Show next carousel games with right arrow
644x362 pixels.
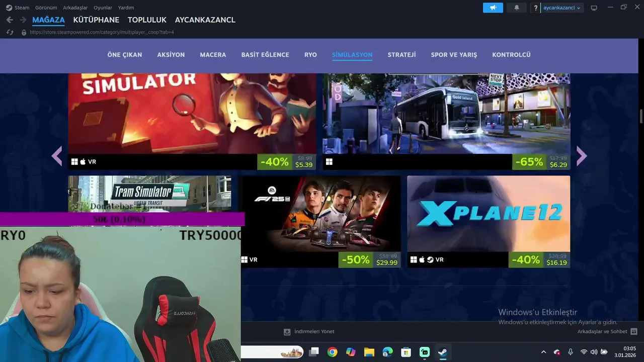pos(582,156)
